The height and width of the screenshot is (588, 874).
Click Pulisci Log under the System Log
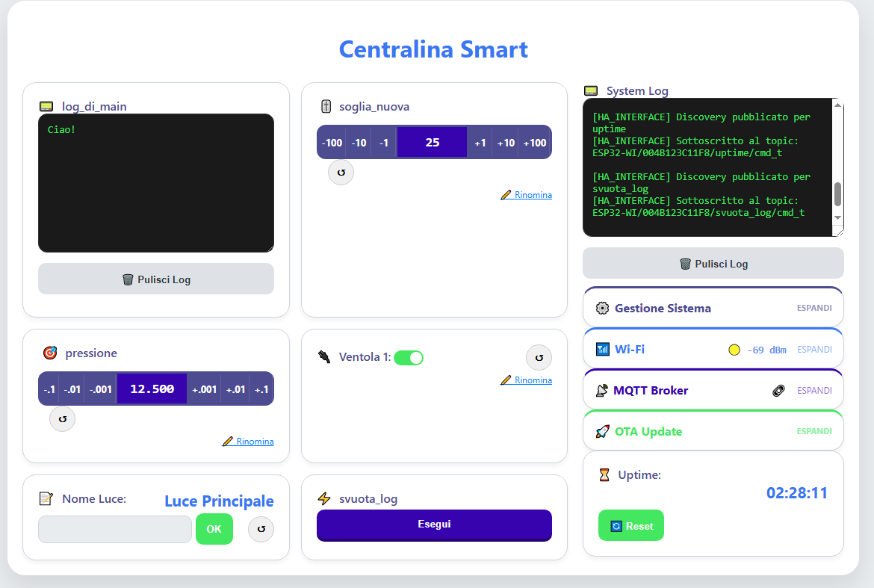[x=713, y=263]
